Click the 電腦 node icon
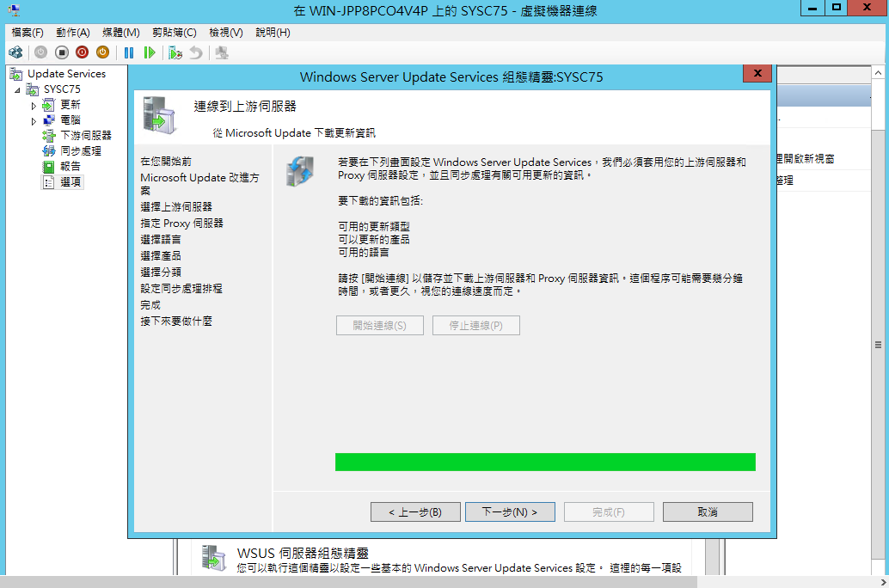The image size is (889, 588). tap(49, 120)
